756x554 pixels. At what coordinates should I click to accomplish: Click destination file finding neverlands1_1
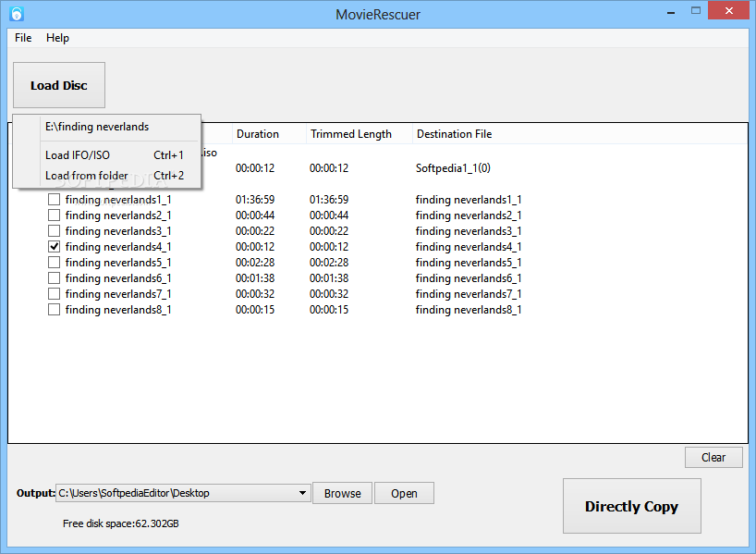(x=469, y=200)
